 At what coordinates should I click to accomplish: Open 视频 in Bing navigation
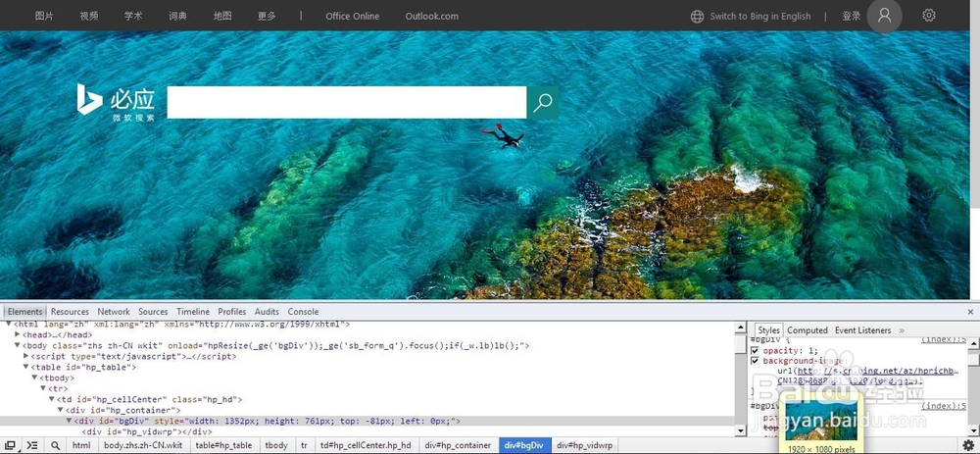pyautogui.click(x=89, y=17)
